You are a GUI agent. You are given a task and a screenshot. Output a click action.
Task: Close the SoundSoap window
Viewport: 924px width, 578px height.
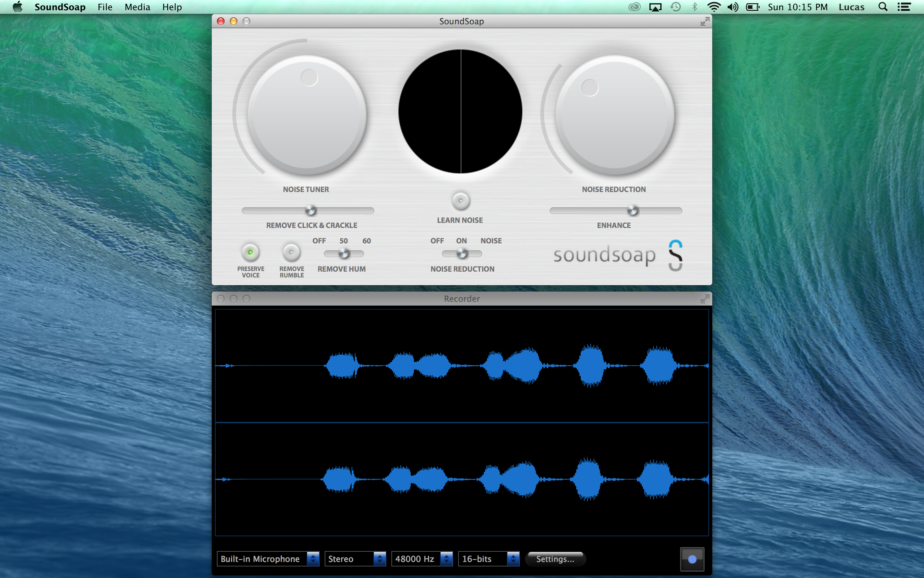(221, 22)
